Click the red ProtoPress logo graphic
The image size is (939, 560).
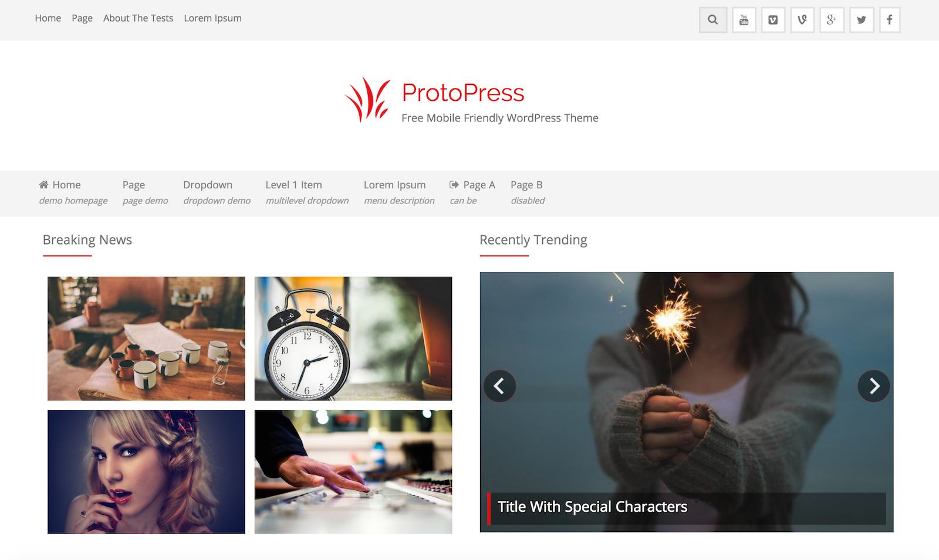coord(367,100)
